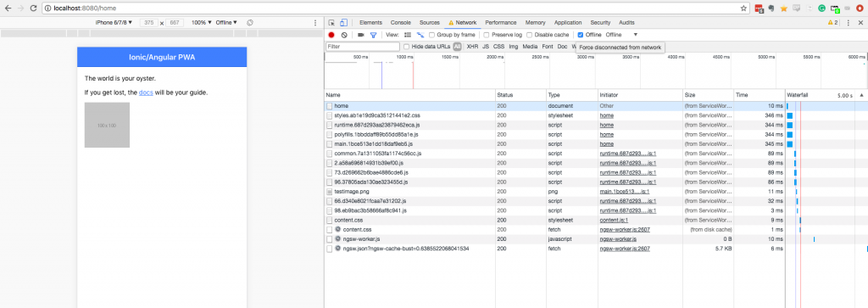The height and width of the screenshot is (308, 868).
Task: Clear the network log with the clear icon
Action: pyautogui.click(x=344, y=35)
